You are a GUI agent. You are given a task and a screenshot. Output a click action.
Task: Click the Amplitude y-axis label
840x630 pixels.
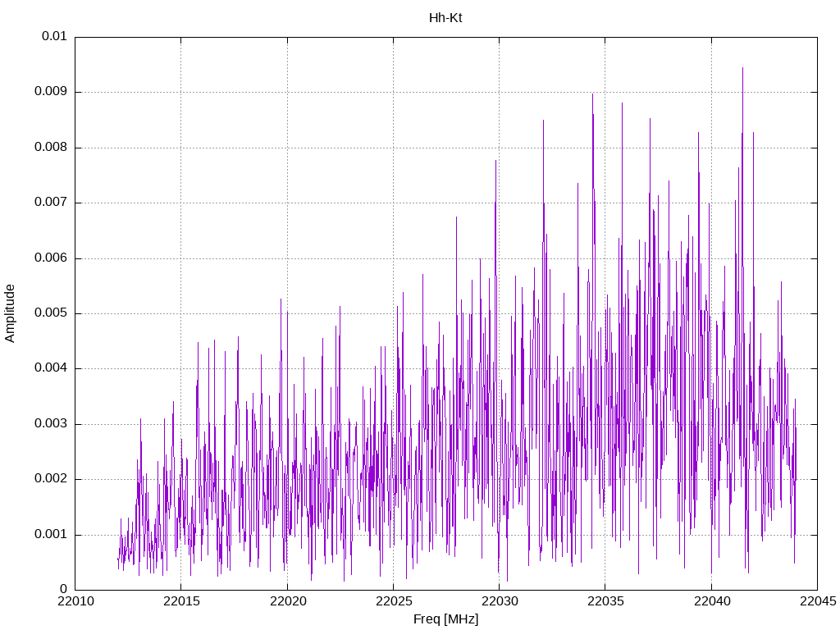[x=10, y=313]
